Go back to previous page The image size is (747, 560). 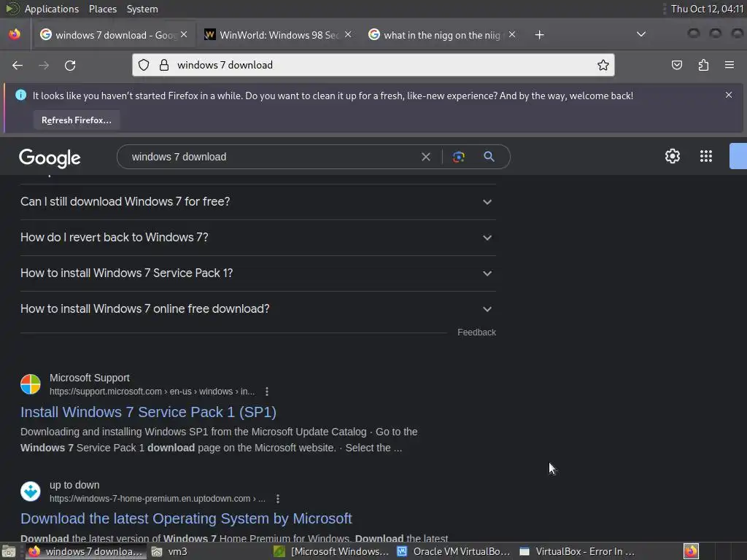(18, 65)
